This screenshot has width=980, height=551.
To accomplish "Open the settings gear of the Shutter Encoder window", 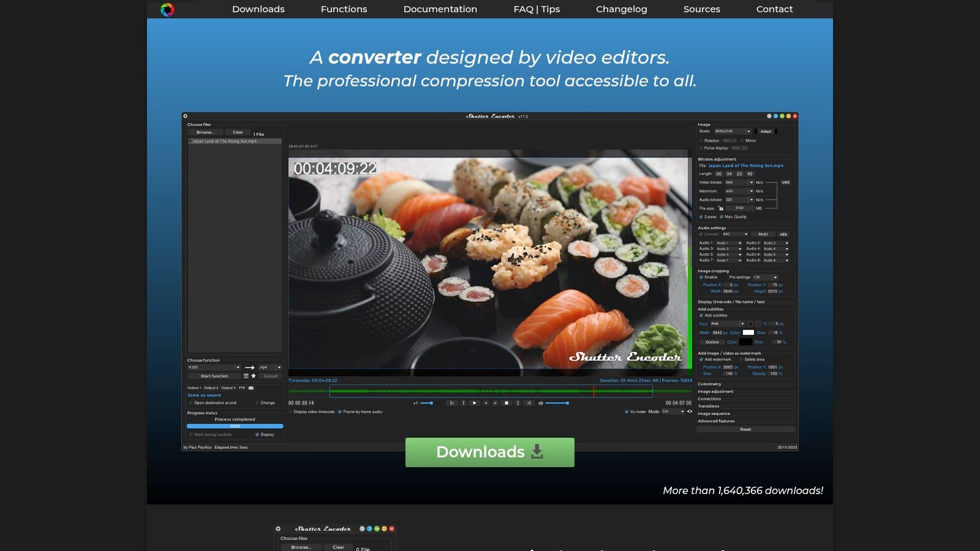I will [185, 116].
